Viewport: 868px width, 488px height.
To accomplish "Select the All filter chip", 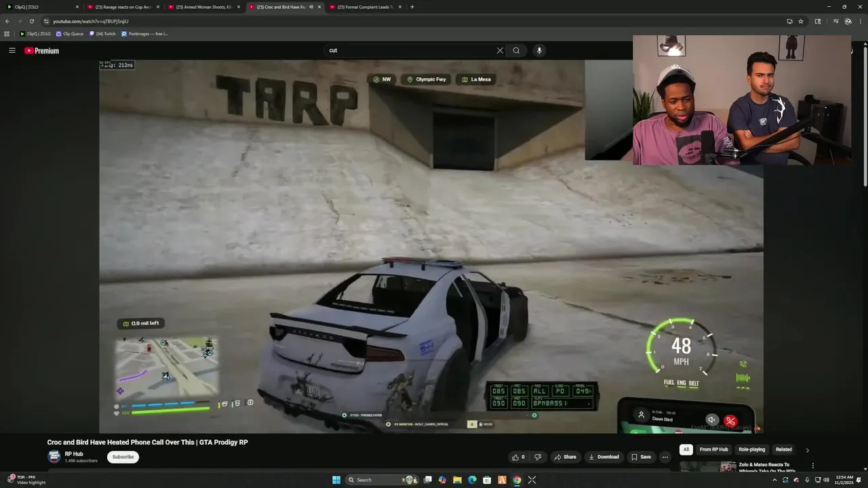I will (686, 449).
